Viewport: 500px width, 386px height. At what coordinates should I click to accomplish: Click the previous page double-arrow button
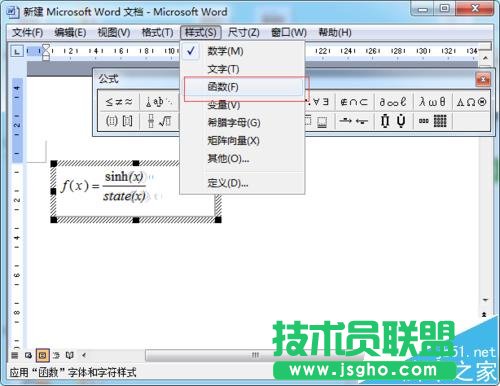pyautogui.click(x=485, y=314)
